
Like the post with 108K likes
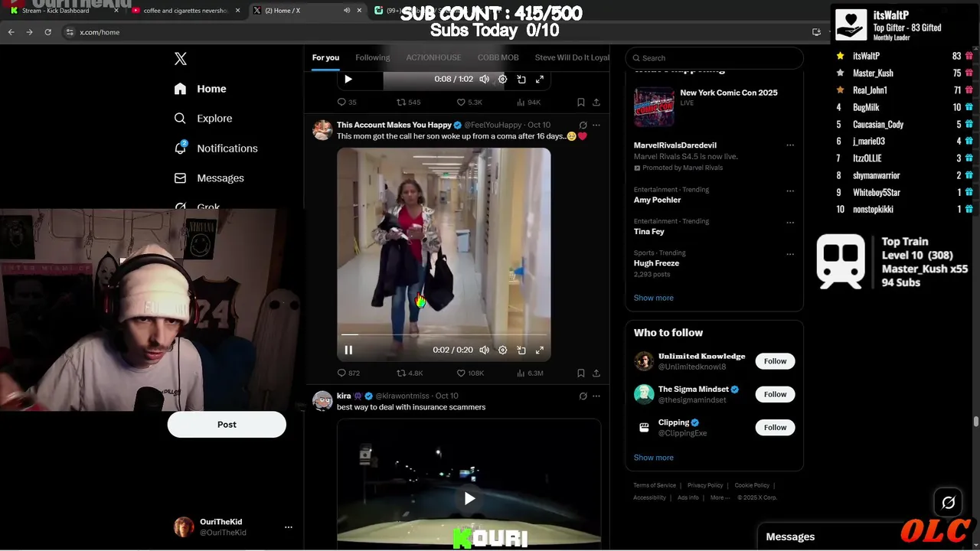[470, 373]
